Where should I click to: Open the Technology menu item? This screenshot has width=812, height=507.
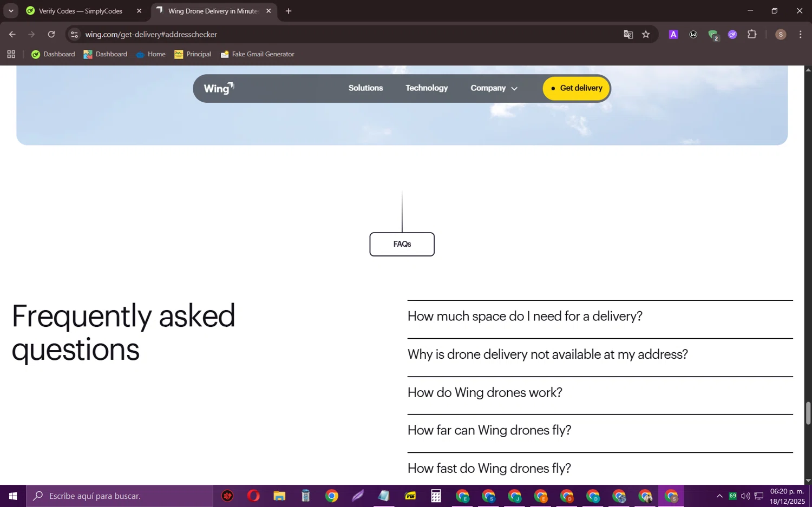(427, 88)
